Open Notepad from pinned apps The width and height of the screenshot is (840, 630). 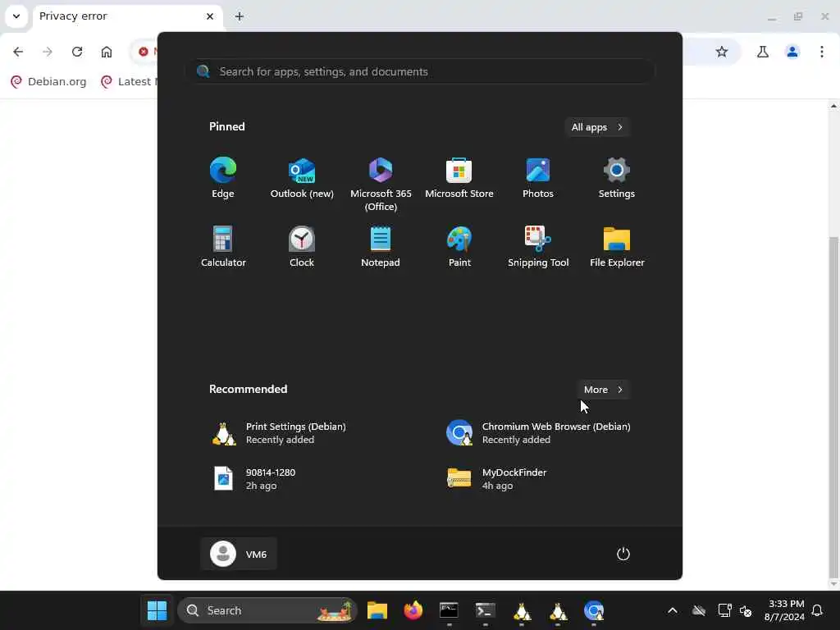click(381, 247)
